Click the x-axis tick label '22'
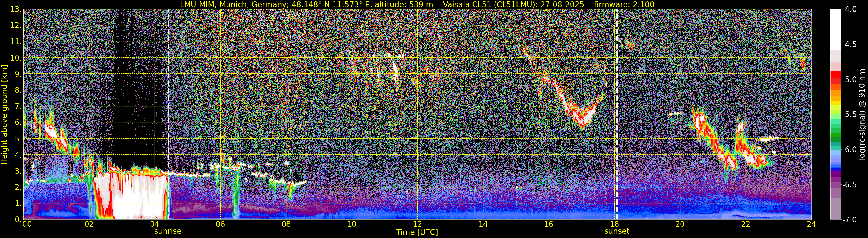Image resolution: width=868 pixels, height=238 pixels. 746,224
